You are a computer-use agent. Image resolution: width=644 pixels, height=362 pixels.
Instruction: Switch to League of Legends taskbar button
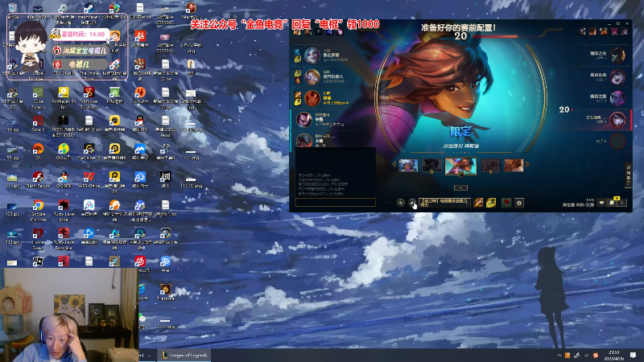[x=184, y=355]
